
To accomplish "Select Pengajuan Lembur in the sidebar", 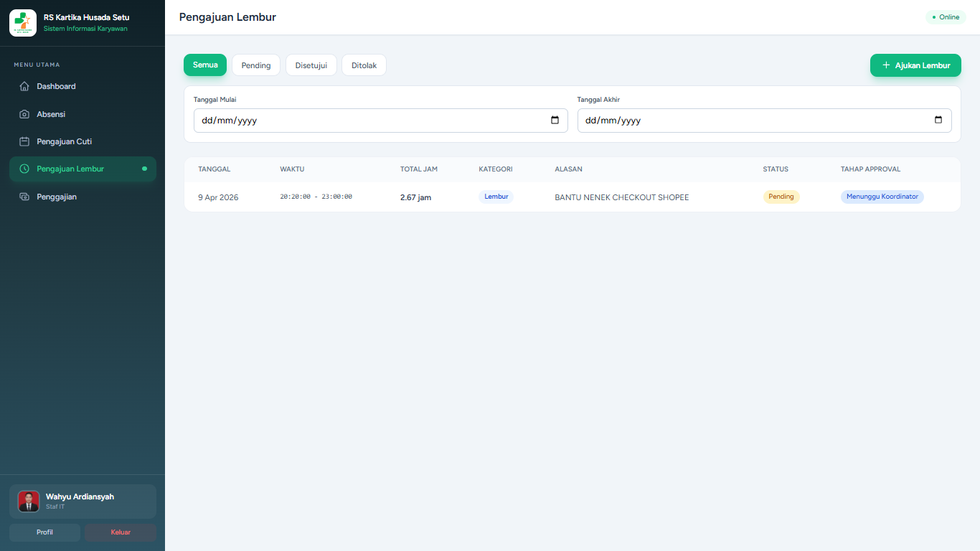I will (x=83, y=169).
